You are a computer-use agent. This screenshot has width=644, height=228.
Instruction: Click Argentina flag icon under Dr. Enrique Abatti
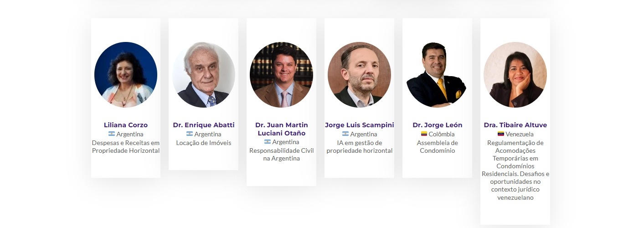190,134
